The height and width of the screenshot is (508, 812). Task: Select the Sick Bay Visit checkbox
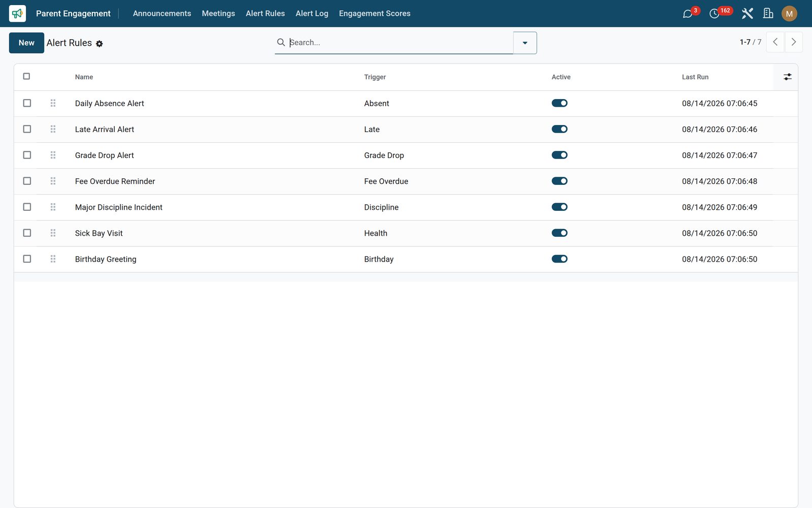click(27, 233)
